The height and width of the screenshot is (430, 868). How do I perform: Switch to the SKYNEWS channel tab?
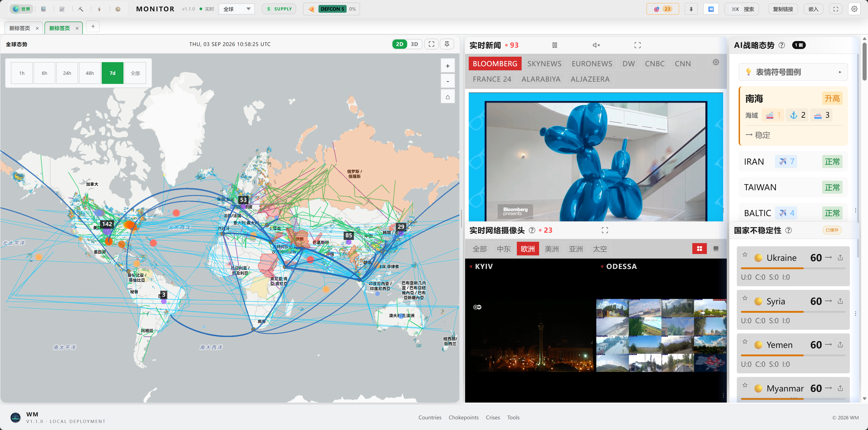tap(544, 64)
